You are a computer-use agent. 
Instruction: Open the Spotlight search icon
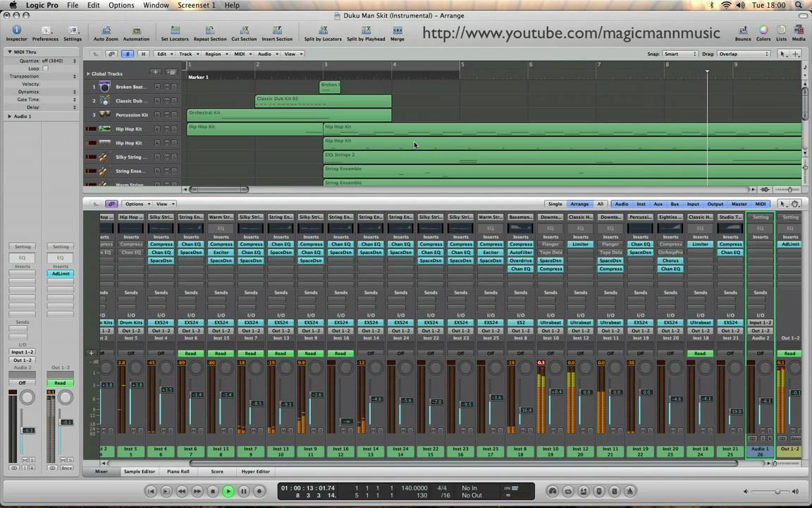click(x=799, y=5)
